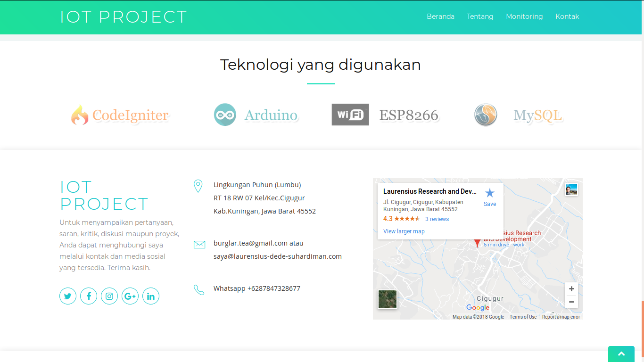Image resolution: width=644 pixels, height=362 pixels.
Task: Zoom in on the map
Action: tap(571, 289)
